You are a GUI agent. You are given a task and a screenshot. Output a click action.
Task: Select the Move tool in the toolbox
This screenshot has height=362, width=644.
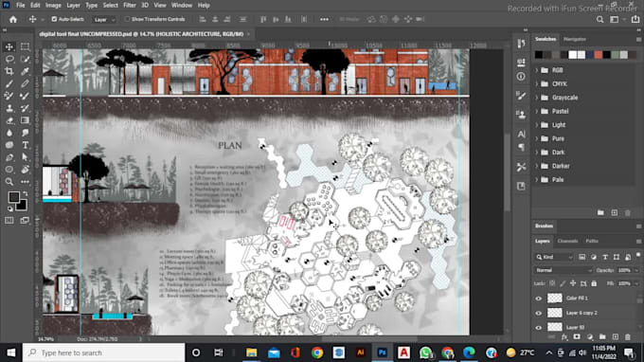9,46
